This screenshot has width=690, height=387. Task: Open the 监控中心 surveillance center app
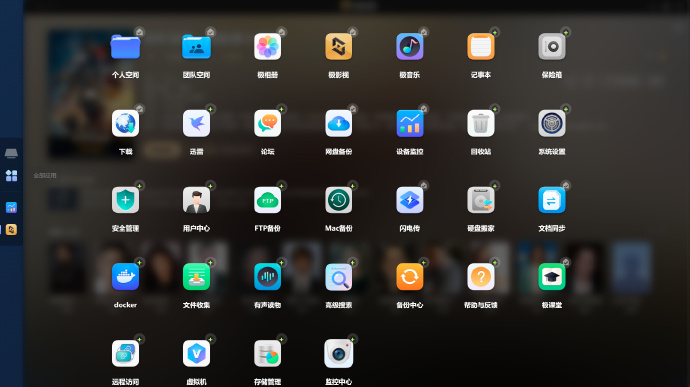[x=338, y=354]
